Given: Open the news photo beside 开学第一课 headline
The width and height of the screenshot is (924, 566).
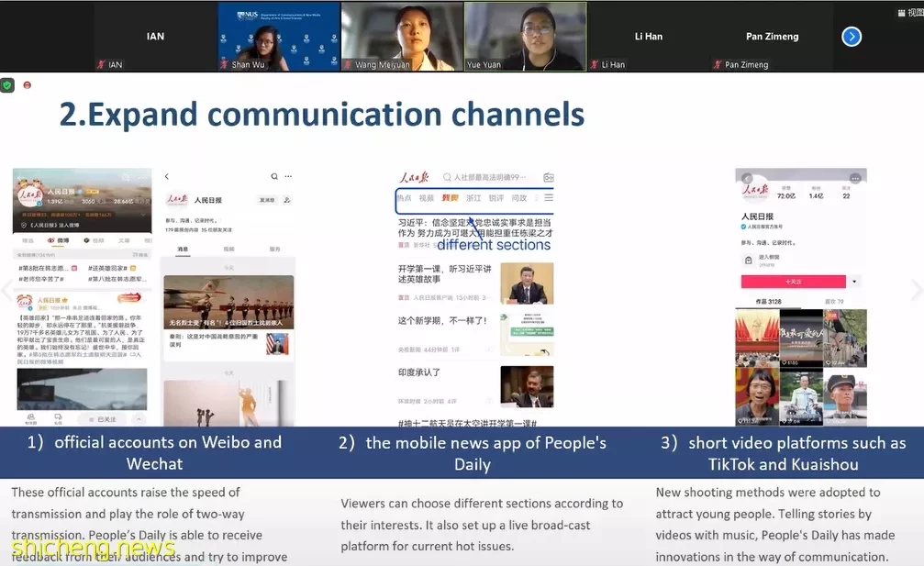Looking at the screenshot, I should (527, 283).
